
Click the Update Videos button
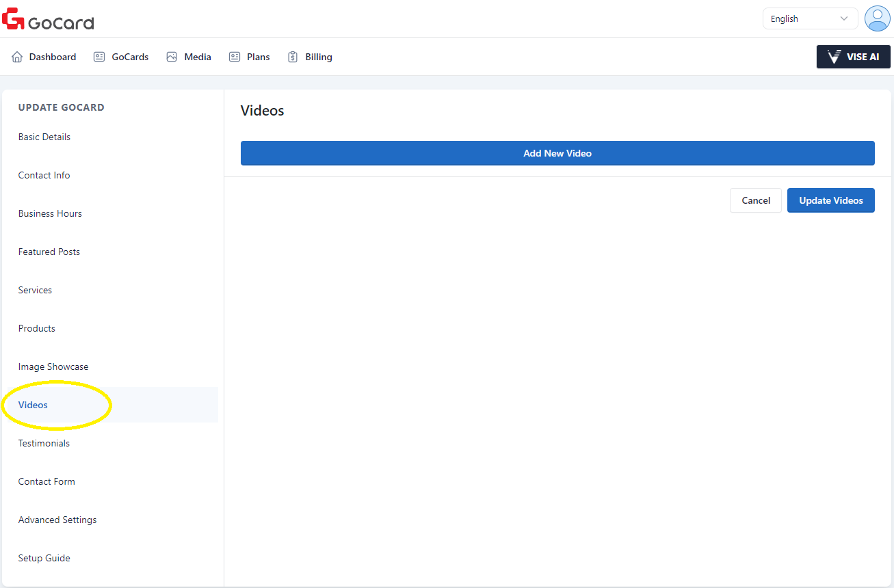[x=830, y=200]
